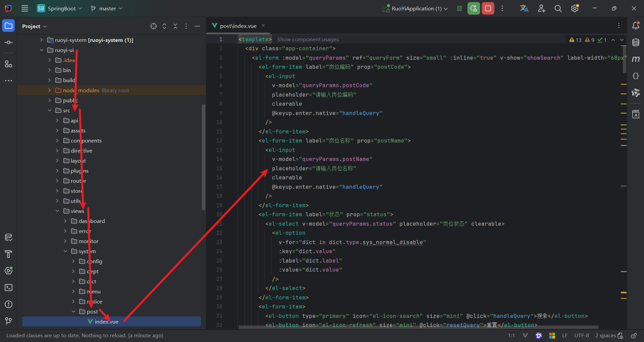
Task: Collapse the views folder arrow
Action: [x=57, y=211]
